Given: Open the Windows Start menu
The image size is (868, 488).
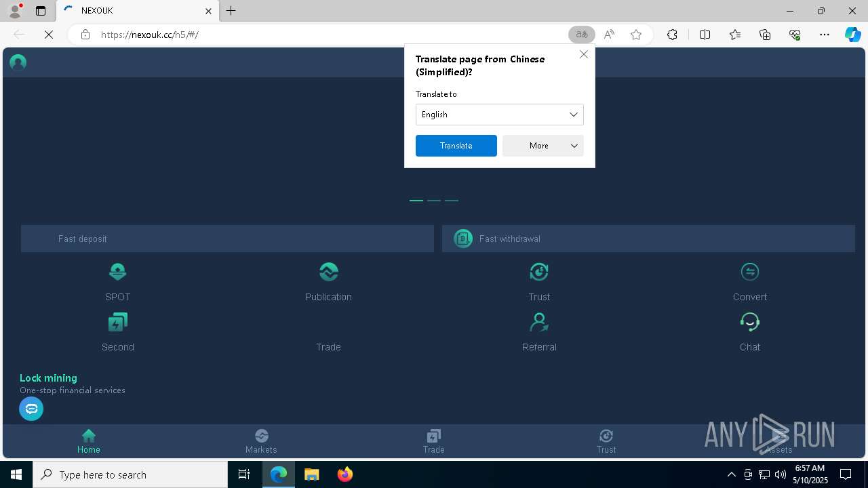Looking at the screenshot, I should point(16,474).
